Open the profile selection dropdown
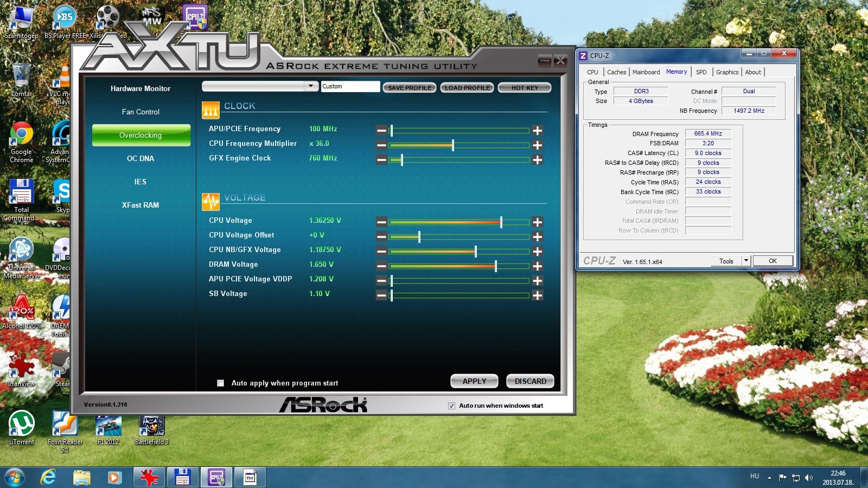 tap(310, 86)
